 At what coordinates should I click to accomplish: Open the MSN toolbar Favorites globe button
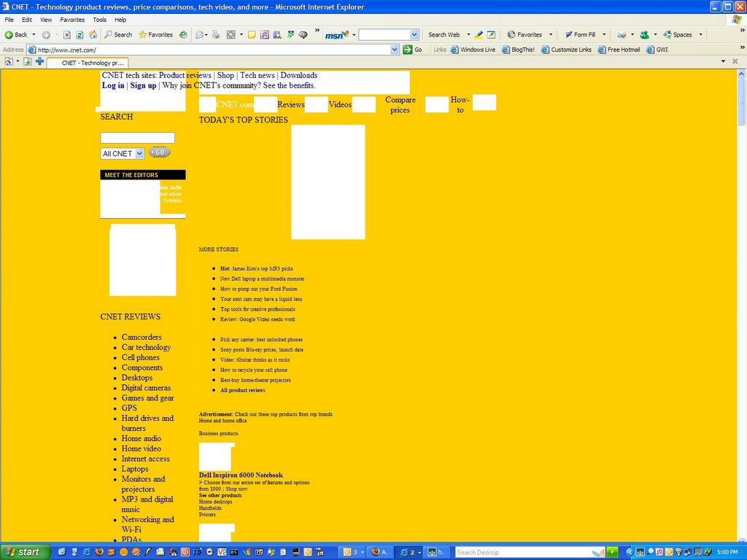click(x=525, y=35)
